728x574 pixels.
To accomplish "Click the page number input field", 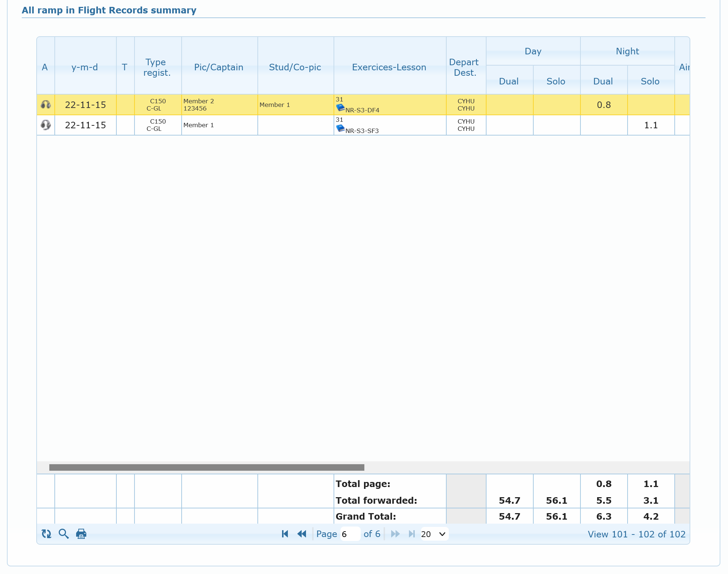I will click(350, 534).
